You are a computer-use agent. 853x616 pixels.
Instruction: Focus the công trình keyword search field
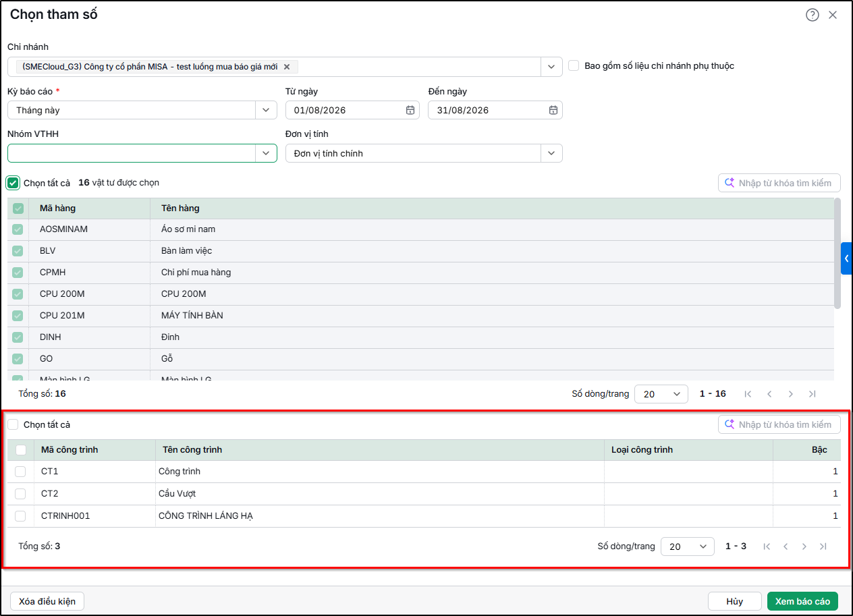coord(779,424)
